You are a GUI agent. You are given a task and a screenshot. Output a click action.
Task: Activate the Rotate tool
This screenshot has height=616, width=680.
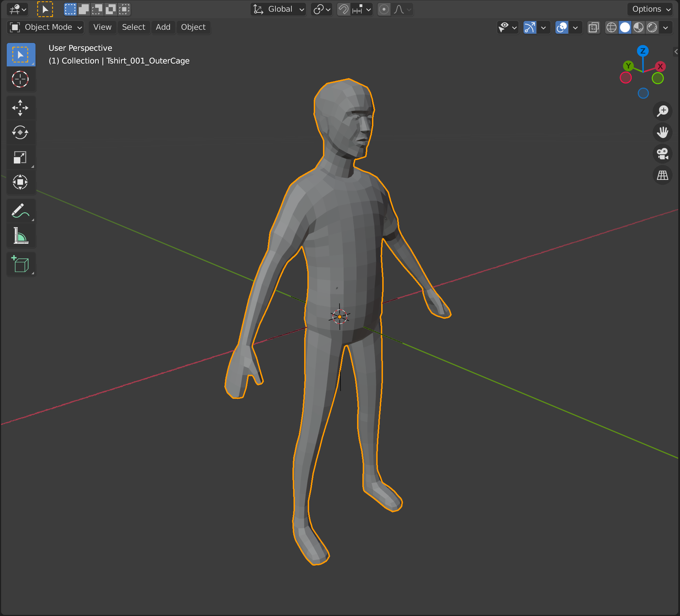tap(20, 133)
